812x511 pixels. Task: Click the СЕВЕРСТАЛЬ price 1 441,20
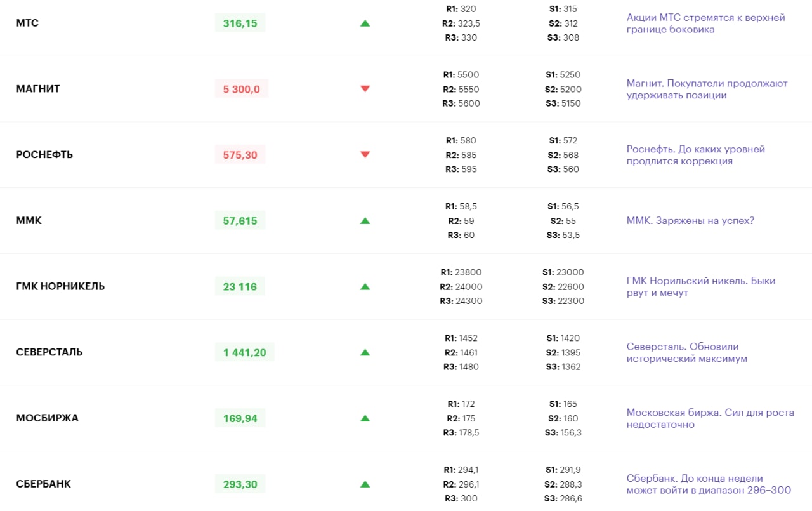coord(245,352)
